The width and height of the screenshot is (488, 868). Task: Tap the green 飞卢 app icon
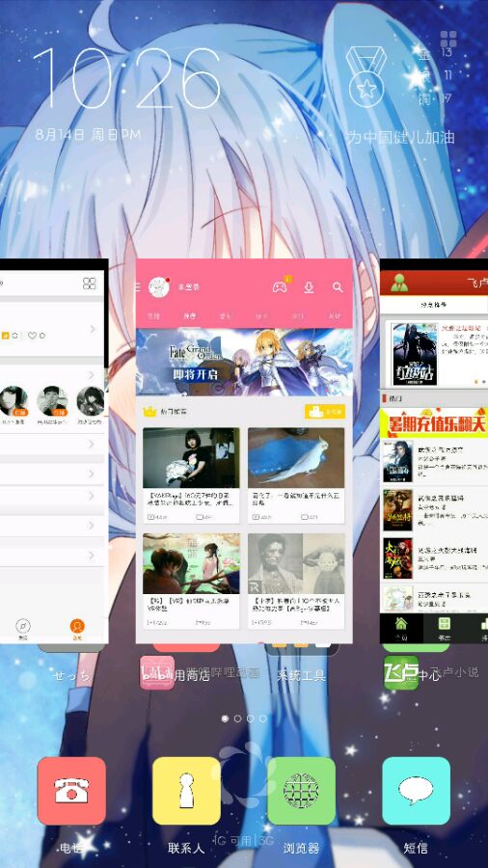(401, 672)
